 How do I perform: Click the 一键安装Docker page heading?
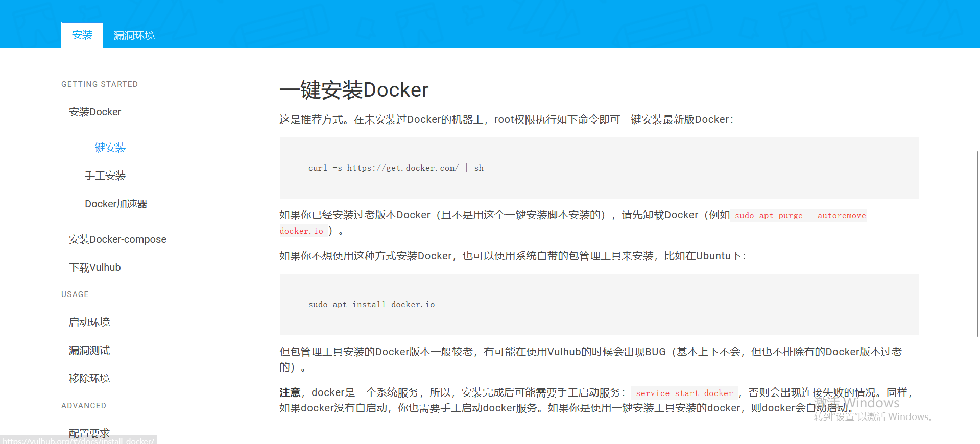[354, 90]
